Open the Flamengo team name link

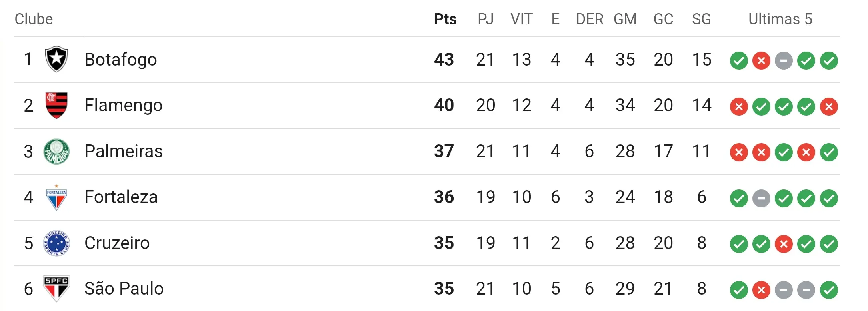(124, 105)
